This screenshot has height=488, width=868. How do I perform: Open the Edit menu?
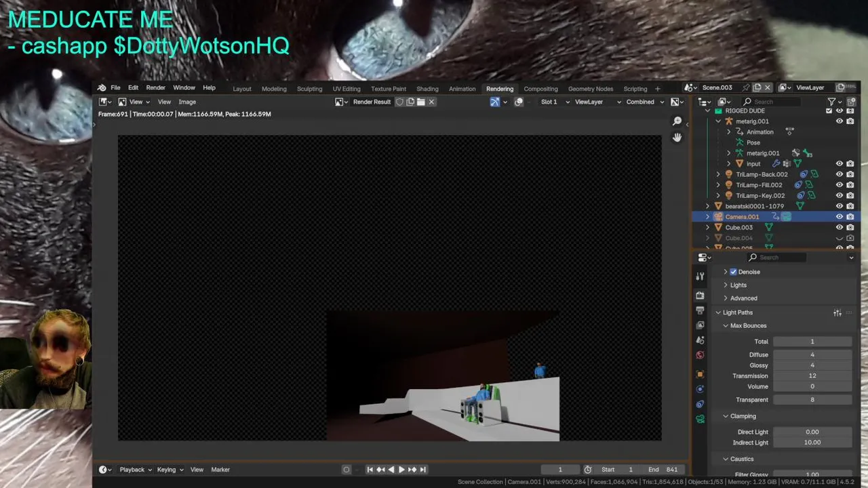click(133, 88)
